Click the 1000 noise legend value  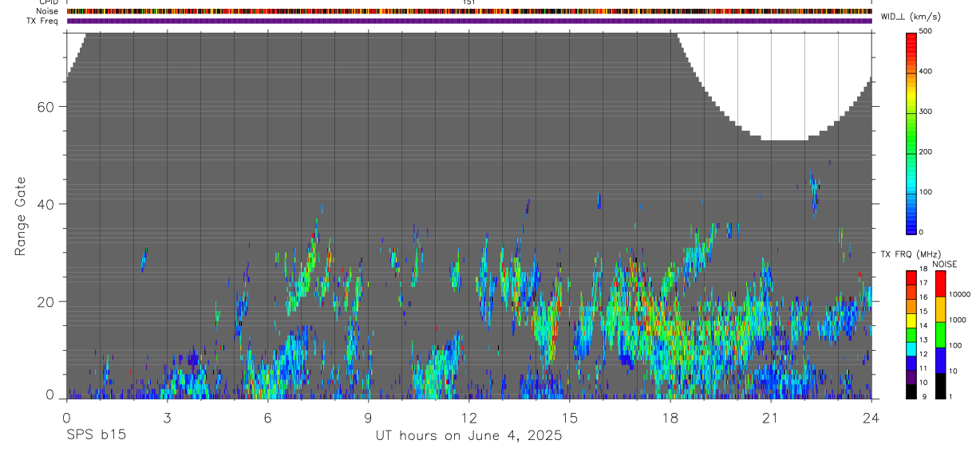coord(958,320)
